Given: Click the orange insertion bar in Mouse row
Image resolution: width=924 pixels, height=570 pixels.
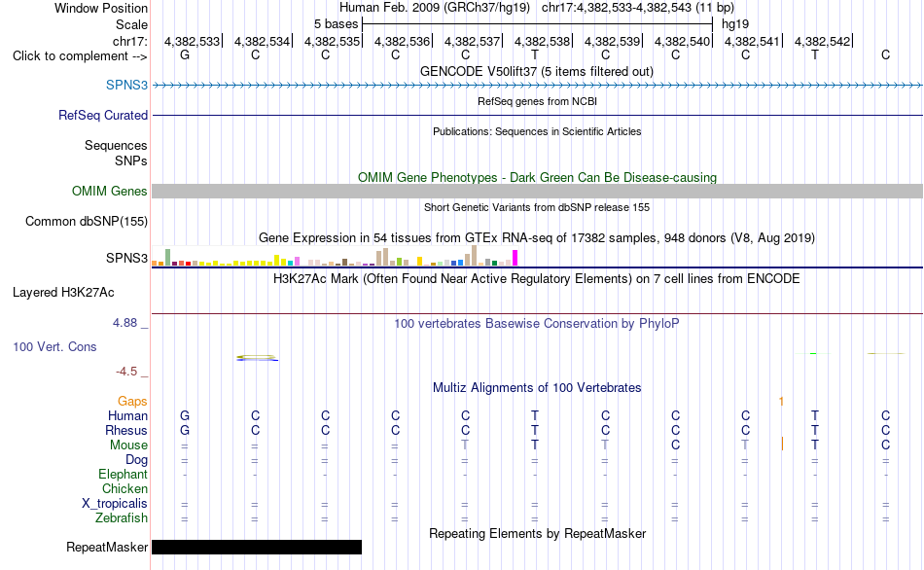Looking at the screenshot, I should 782,444.
